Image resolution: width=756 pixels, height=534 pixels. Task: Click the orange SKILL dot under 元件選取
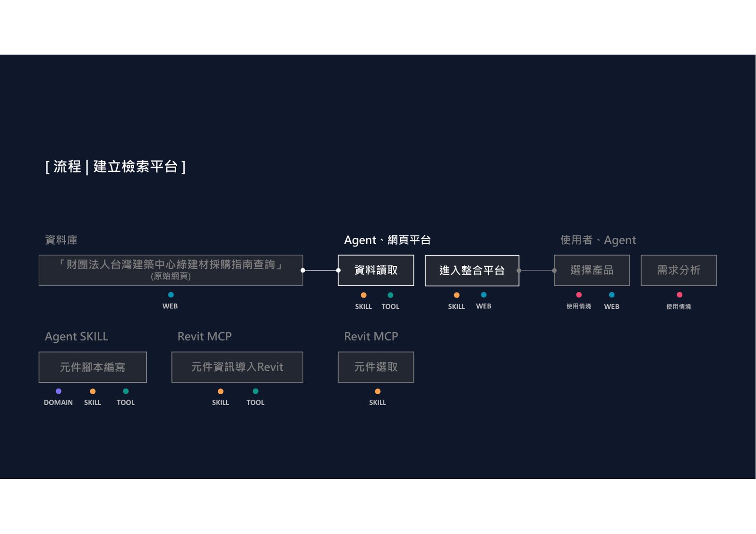coord(378,391)
